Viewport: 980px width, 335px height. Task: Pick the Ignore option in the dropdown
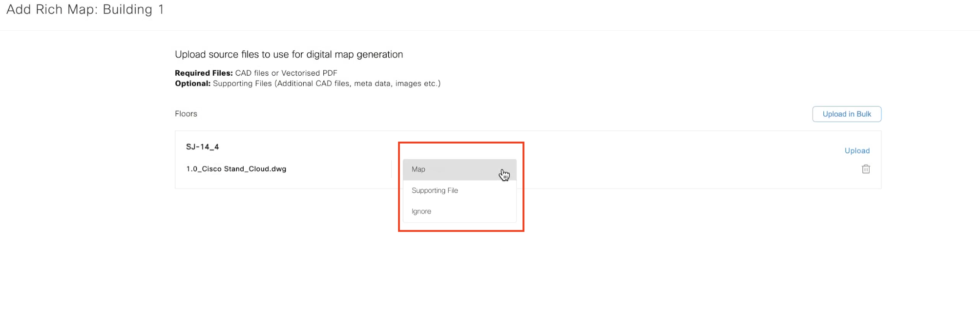(x=421, y=211)
